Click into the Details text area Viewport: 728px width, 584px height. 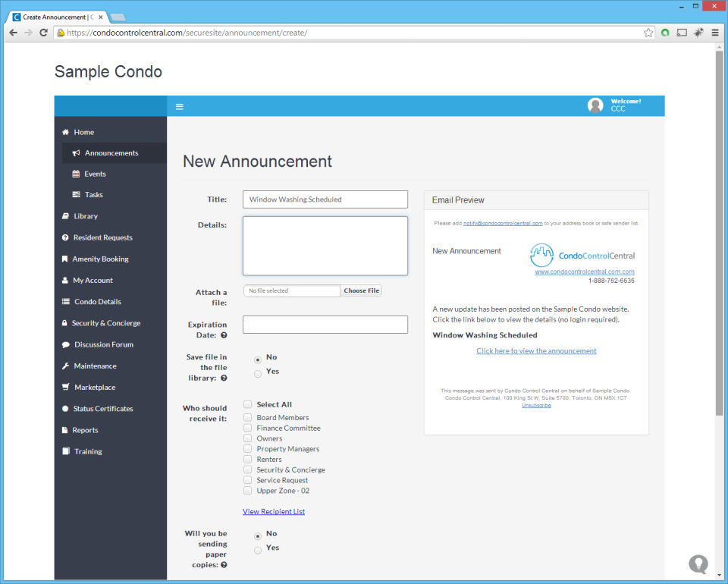(x=325, y=246)
